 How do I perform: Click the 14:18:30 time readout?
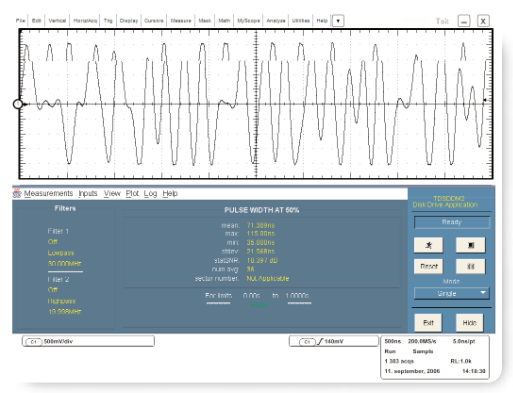click(474, 371)
